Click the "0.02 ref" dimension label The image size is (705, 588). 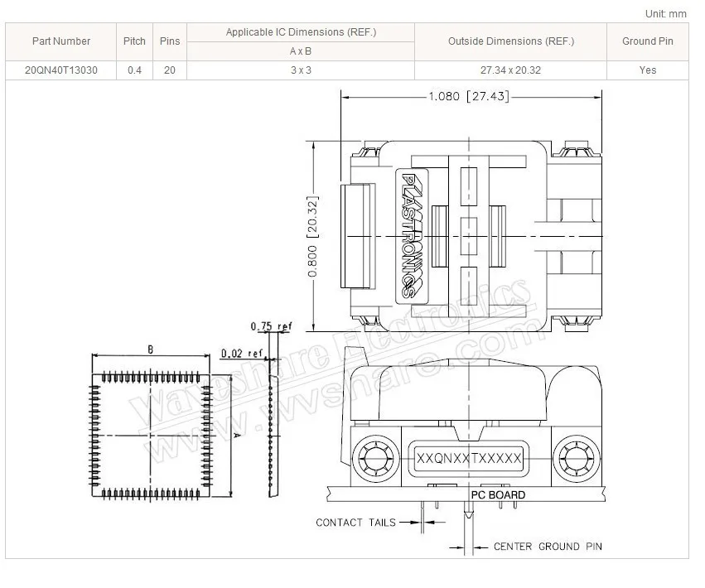[242, 354]
